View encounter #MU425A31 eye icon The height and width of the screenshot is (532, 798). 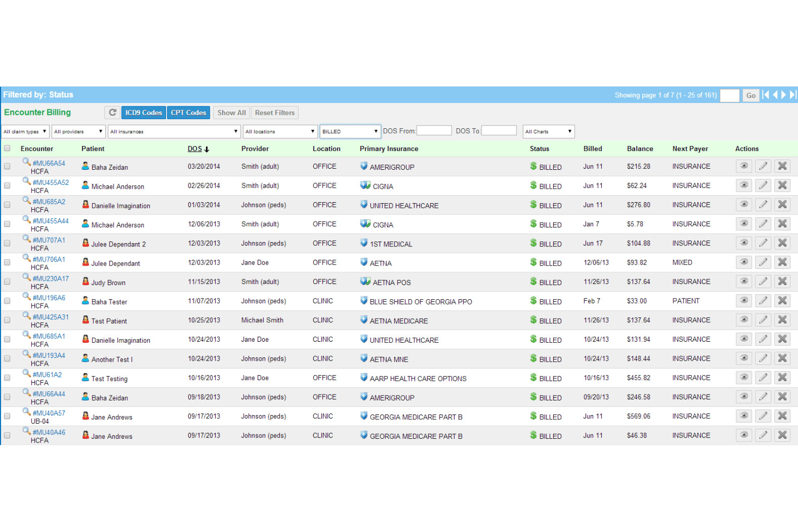click(x=744, y=320)
